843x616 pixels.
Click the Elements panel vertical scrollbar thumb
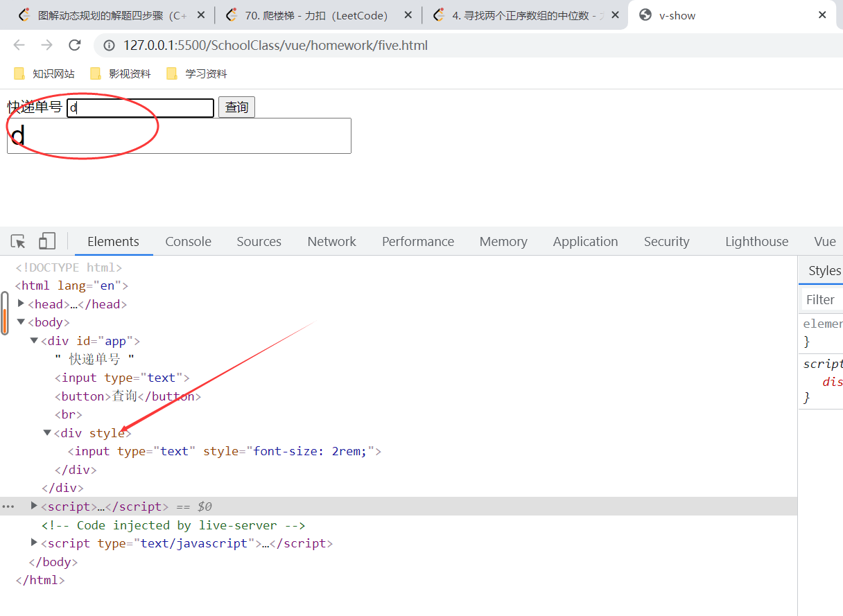point(5,313)
